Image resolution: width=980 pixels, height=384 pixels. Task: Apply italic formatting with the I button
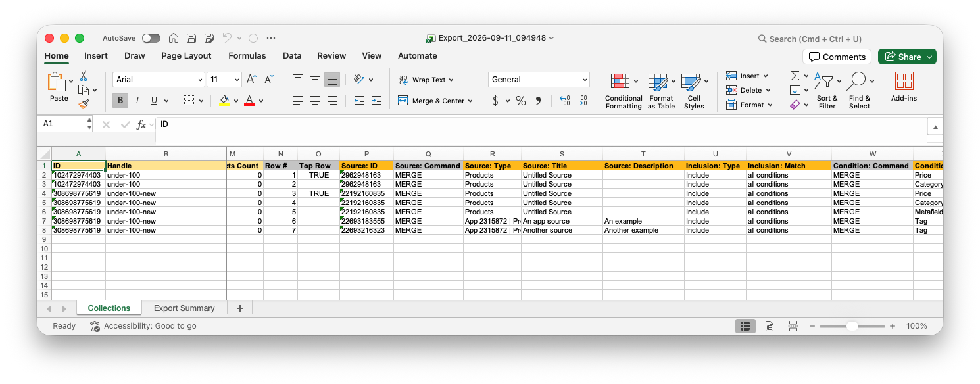tap(137, 101)
